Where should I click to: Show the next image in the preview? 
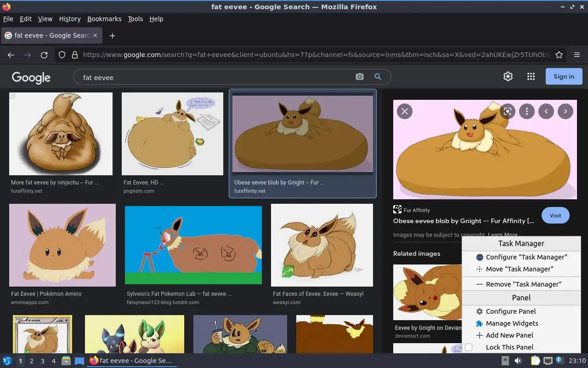pos(565,111)
